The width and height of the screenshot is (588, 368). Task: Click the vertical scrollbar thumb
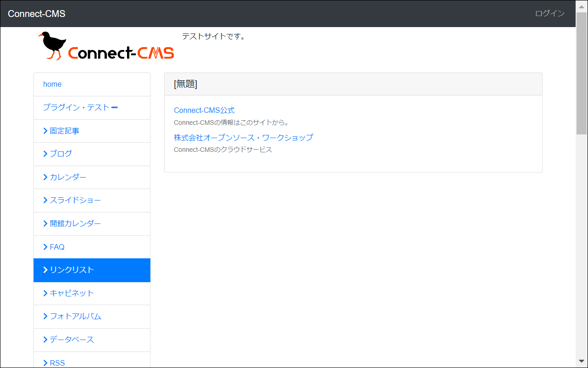point(582,73)
